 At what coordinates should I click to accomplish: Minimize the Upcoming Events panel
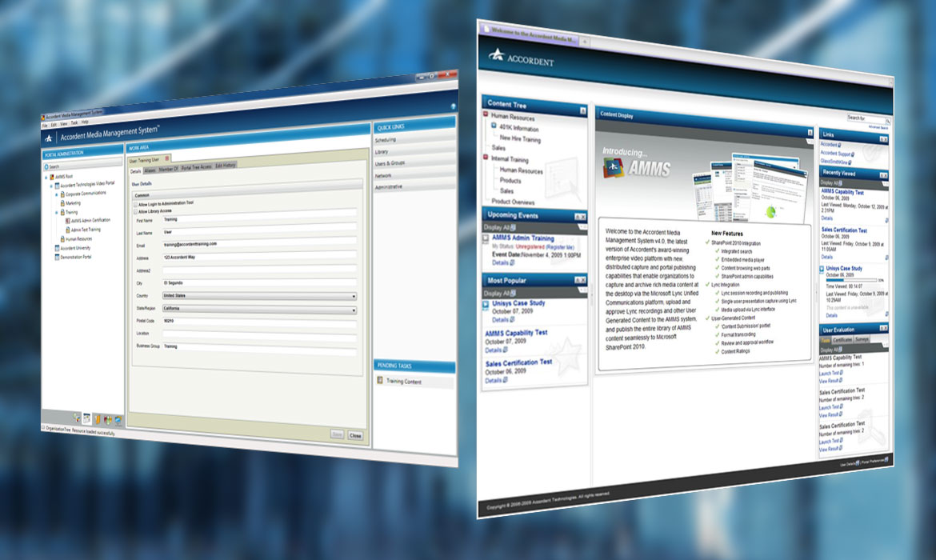point(578,216)
